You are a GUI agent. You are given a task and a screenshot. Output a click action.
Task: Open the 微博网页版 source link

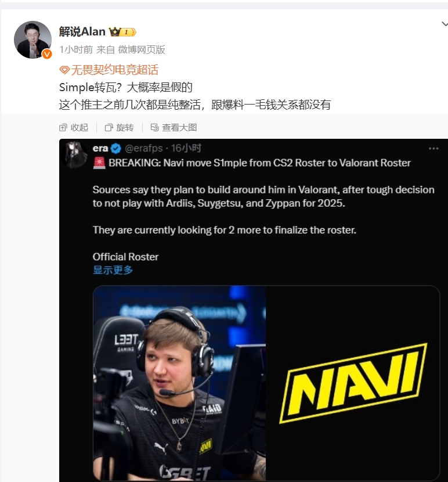pos(142,49)
